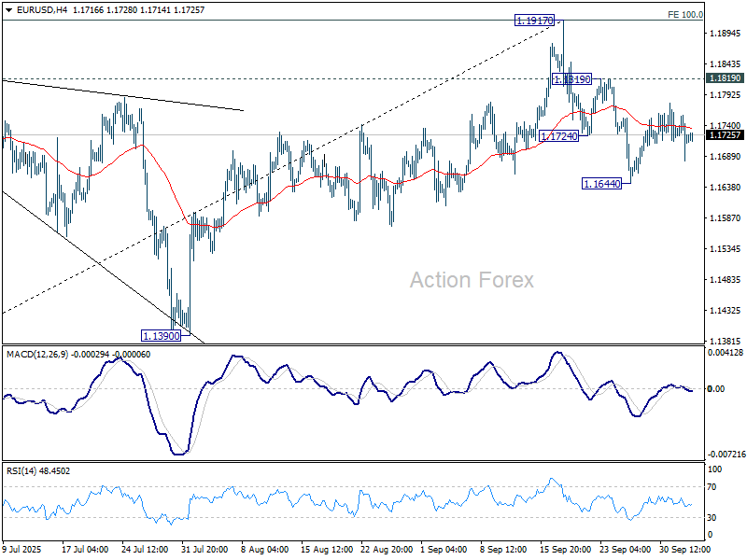This screenshot has height=560, width=747.
Task: Select the 1.16440 support price label
Action: [x=602, y=184]
